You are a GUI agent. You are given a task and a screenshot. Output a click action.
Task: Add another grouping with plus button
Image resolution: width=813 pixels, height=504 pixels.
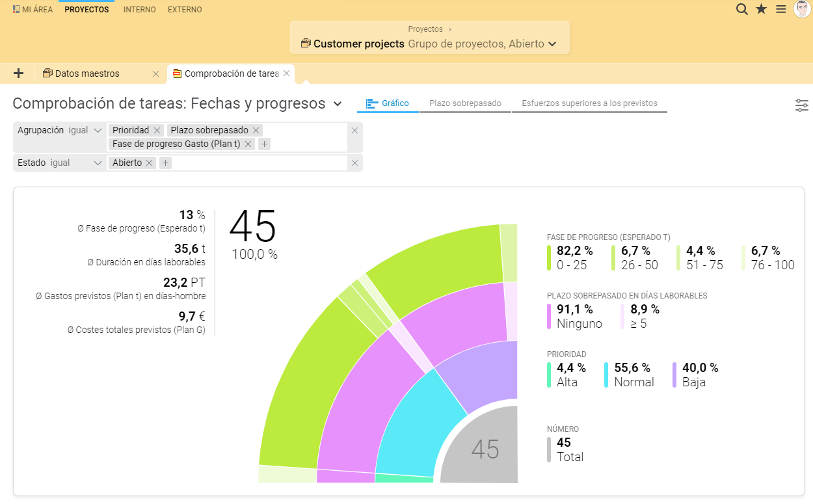(264, 144)
